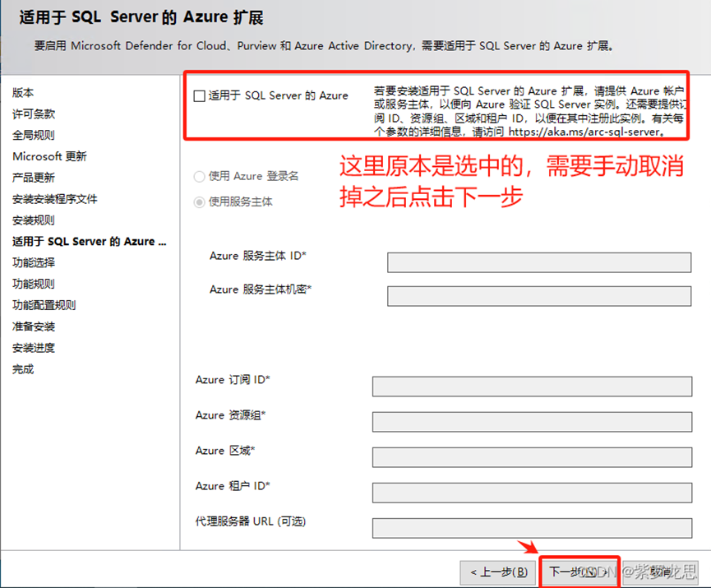Click the 代理服务器 URL (可选) label
The height and width of the screenshot is (588, 711).
click(251, 521)
